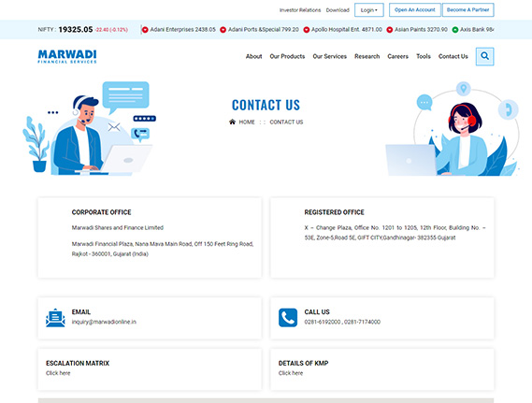Click the inquiry@marwadionline.in email address
The width and height of the screenshot is (532, 403).
pos(104,322)
